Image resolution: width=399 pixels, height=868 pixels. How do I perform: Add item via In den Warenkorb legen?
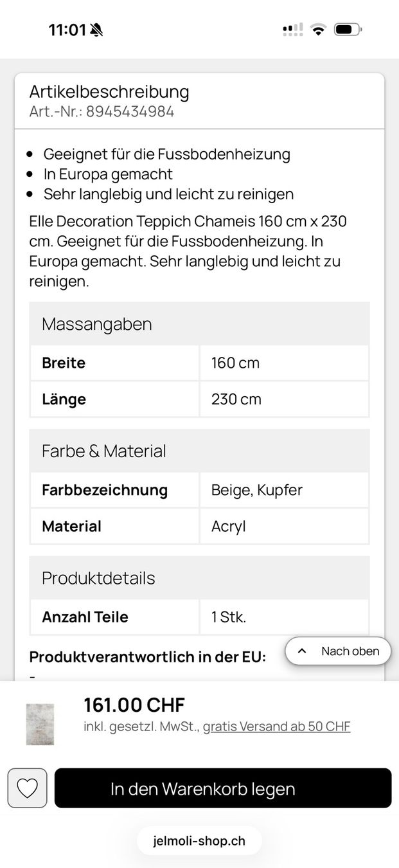[223, 788]
